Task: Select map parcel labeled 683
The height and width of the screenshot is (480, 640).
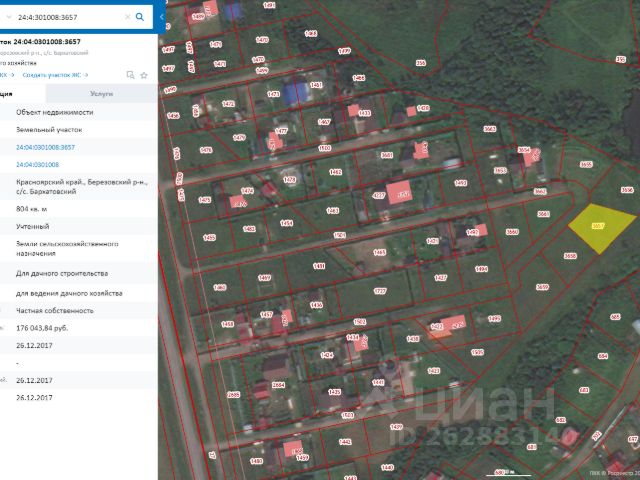Action: click(584, 390)
